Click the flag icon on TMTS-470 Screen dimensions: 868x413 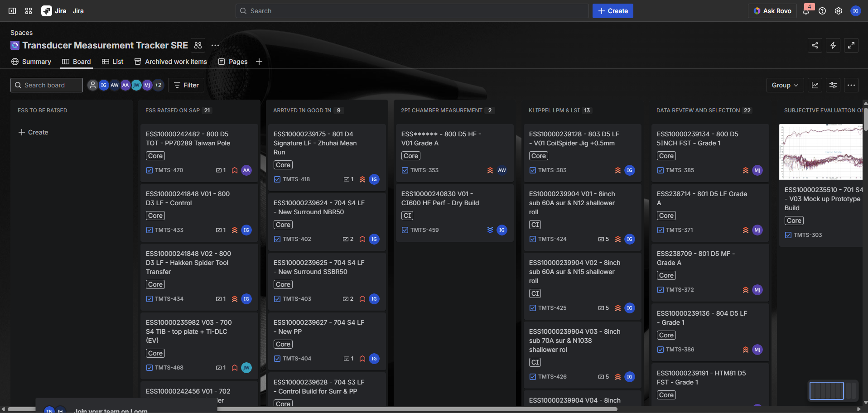pos(235,170)
